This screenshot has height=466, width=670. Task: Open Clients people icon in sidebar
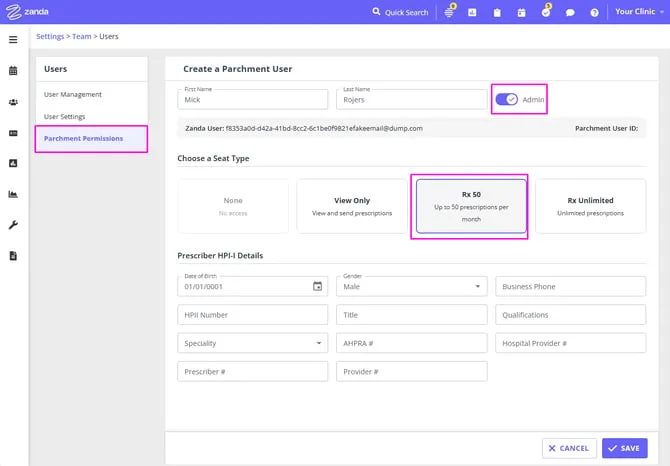[13, 102]
